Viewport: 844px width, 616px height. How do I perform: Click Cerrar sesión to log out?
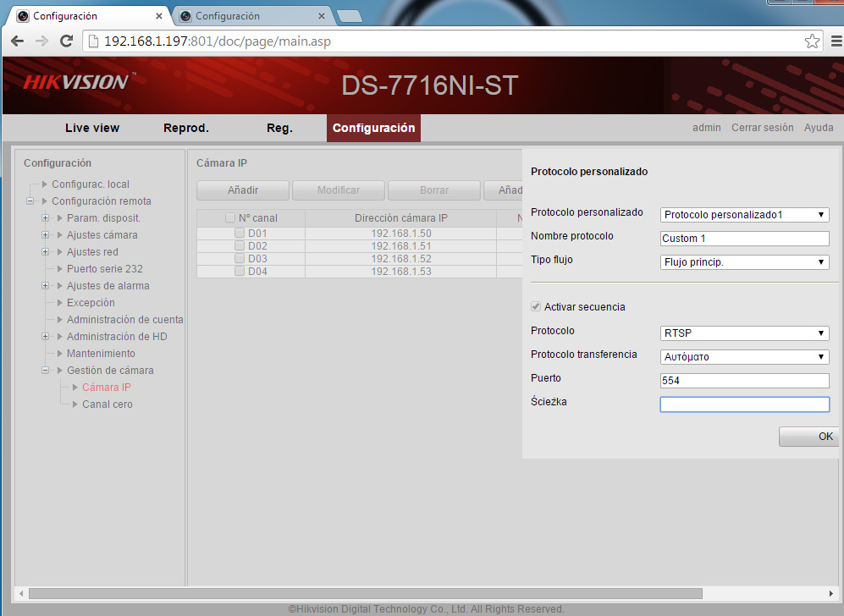pyautogui.click(x=762, y=128)
